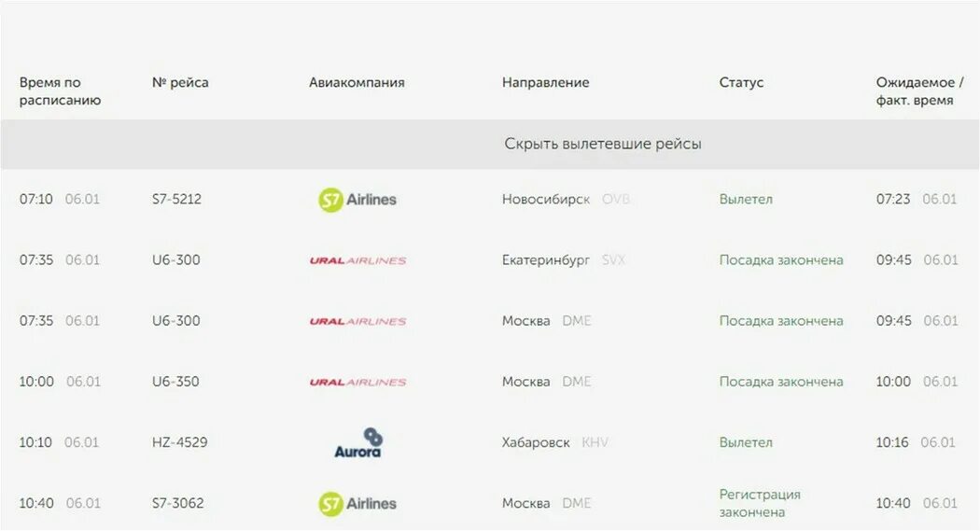The width and height of the screenshot is (980, 531).
Task: Click destination Новосибирск OVB
Action: (567, 200)
